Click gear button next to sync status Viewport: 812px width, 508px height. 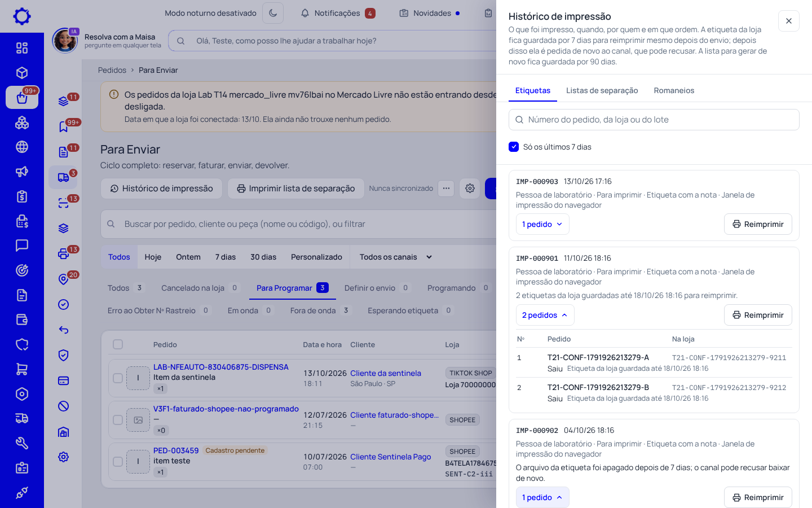coord(470,189)
